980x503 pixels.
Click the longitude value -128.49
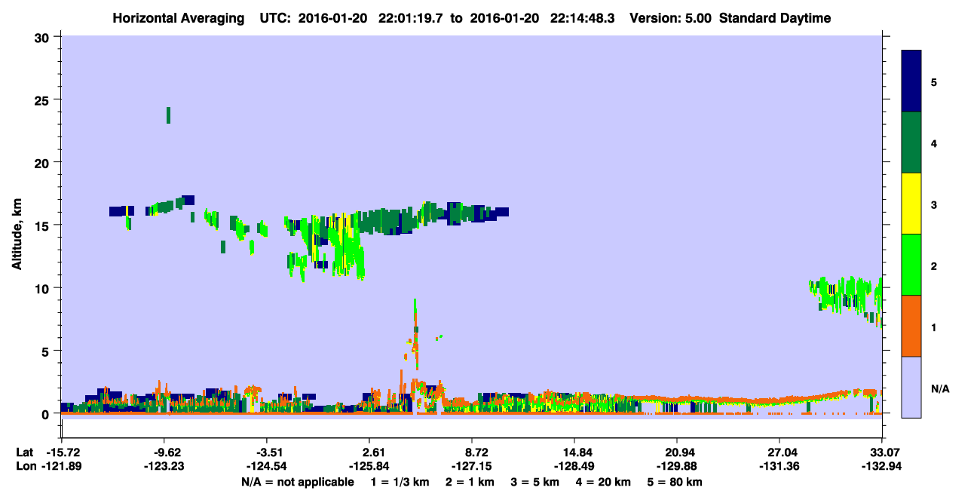(x=574, y=466)
